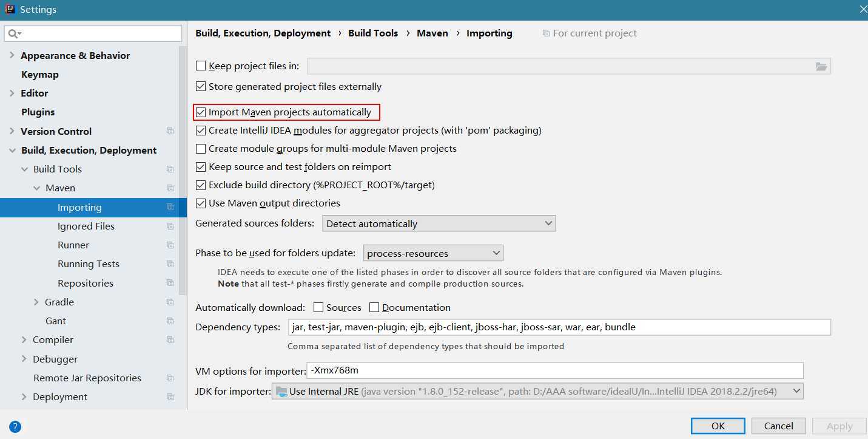
Task: Click project-level icon beside Importing row
Action: point(170,207)
